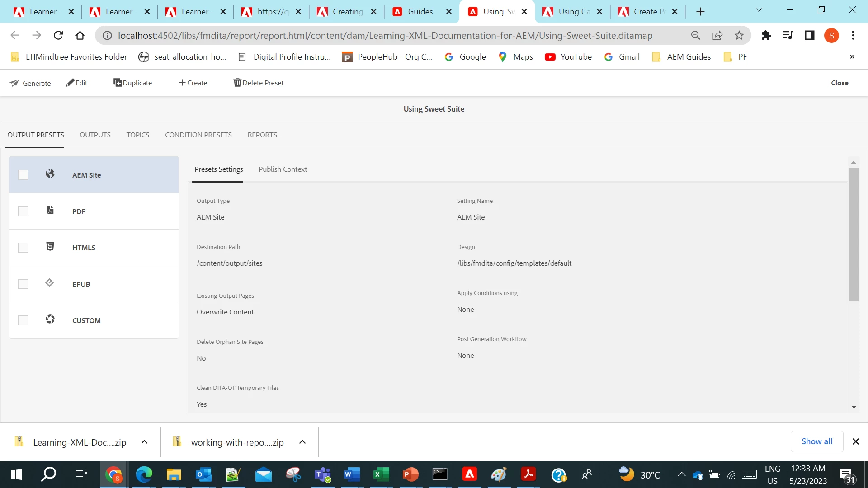Click the Close button
The width and height of the screenshot is (868, 488).
[x=840, y=83]
